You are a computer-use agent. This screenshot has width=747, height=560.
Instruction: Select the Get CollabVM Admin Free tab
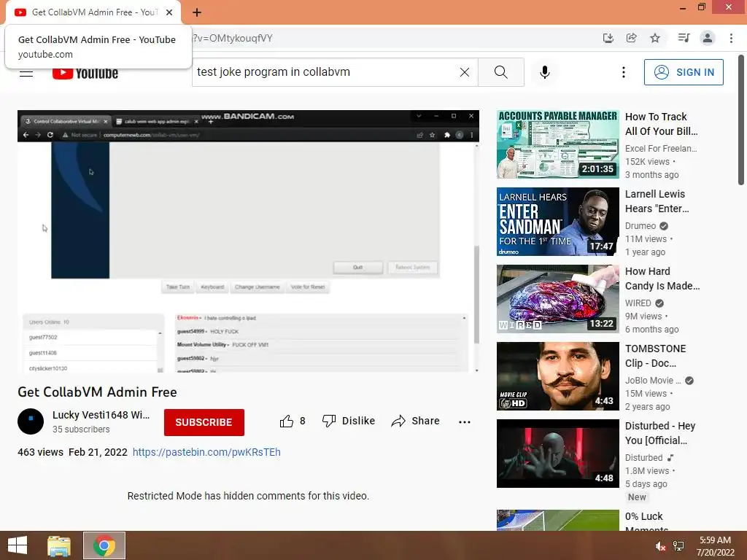tap(93, 13)
